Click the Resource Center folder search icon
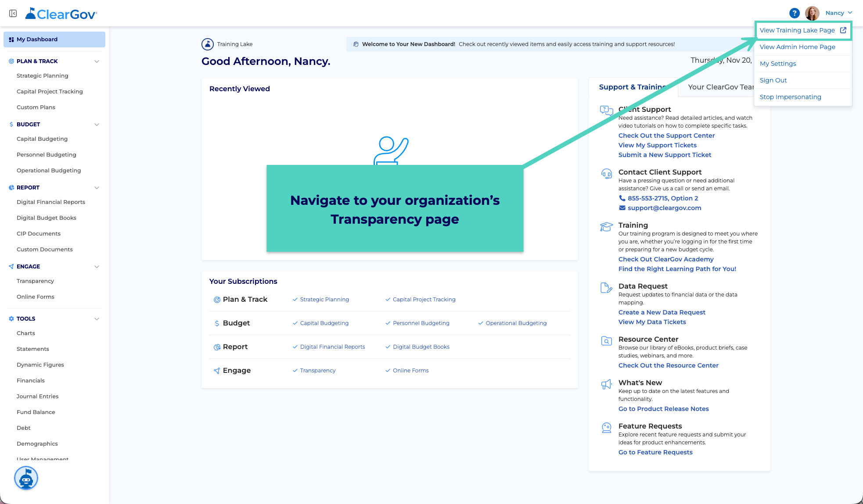The width and height of the screenshot is (863, 504). click(607, 341)
